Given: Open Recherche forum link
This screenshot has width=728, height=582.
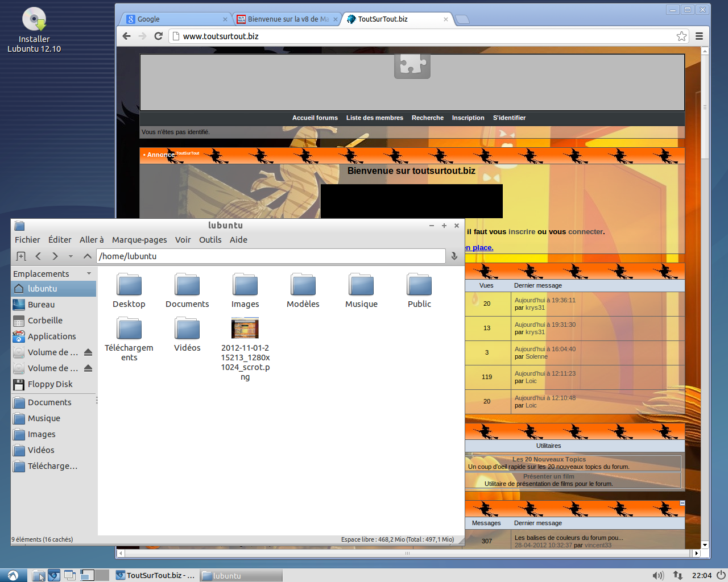Looking at the screenshot, I should pos(428,118).
